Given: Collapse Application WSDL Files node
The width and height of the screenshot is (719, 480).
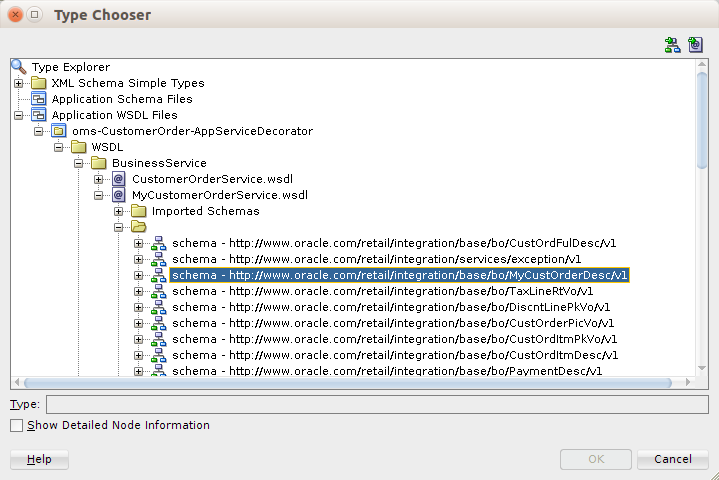Looking at the screenshot, I should pyautogui.click(x=18, y=116).
